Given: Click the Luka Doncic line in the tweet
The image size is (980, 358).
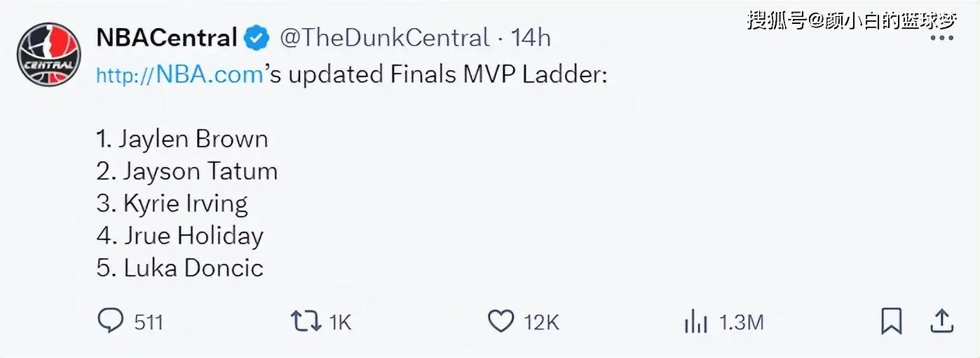Looking at the screenshot, I should 180,268.
